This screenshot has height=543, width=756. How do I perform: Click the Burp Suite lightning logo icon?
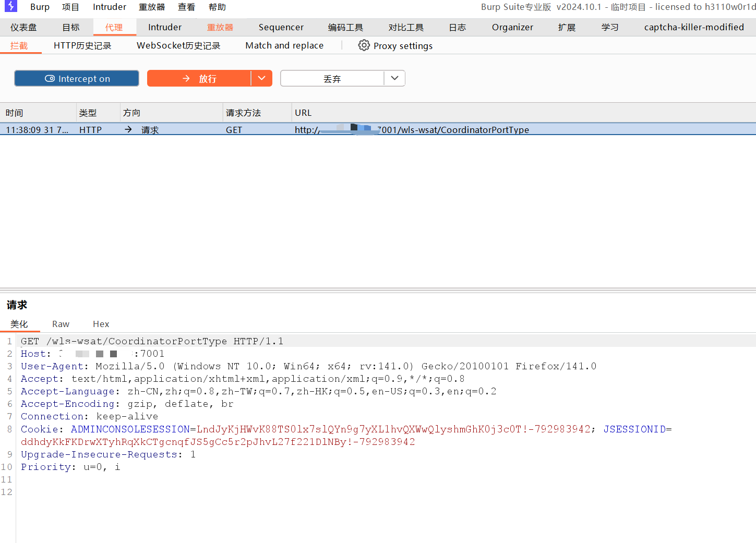10,6
